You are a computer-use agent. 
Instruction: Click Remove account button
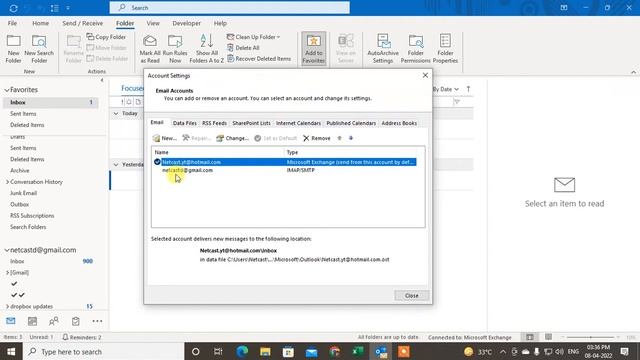(317, 138)
